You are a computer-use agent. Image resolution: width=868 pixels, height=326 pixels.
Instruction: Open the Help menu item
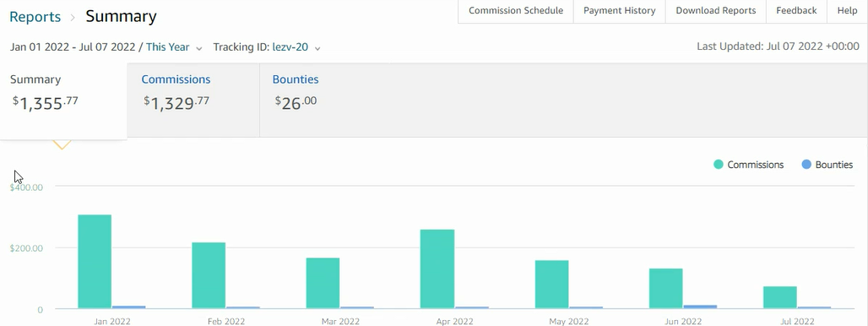click(848, 10)
